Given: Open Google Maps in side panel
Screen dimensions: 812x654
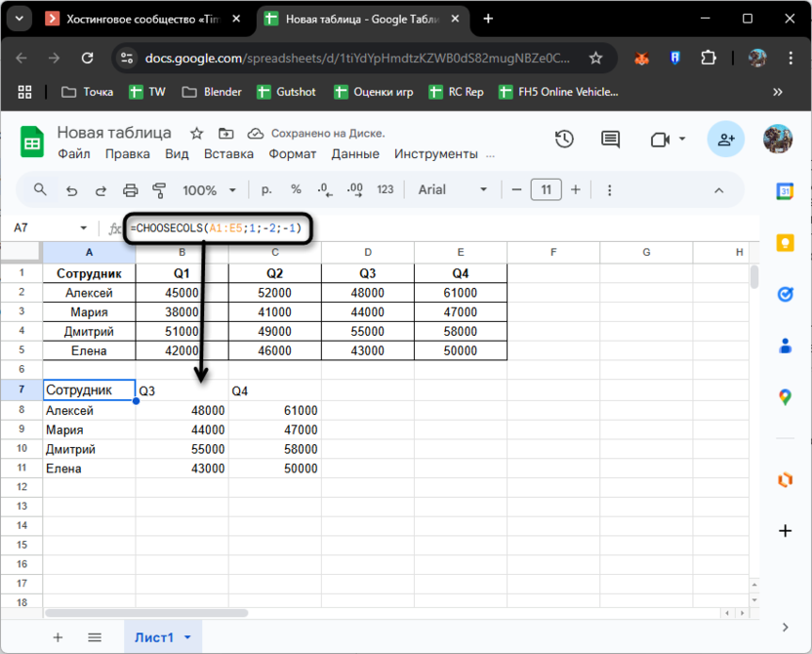Looking at the screenshot, I should [x=785, y=396].
